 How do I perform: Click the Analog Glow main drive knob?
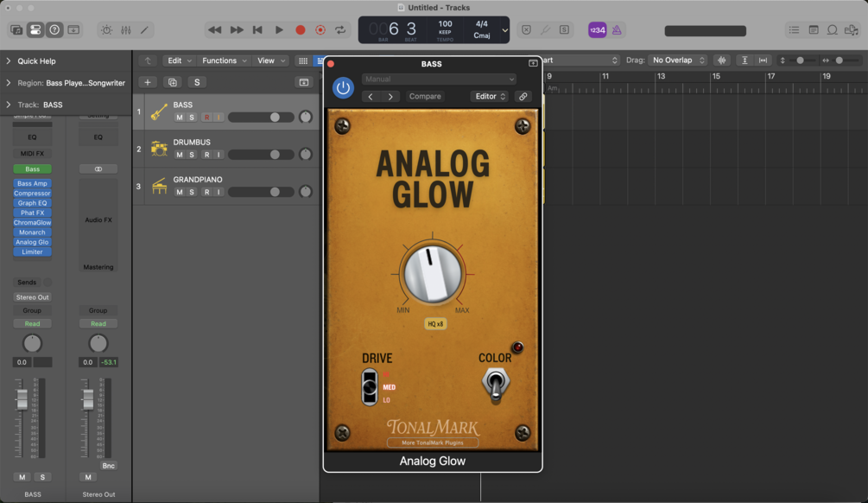(x=433, y=274)
